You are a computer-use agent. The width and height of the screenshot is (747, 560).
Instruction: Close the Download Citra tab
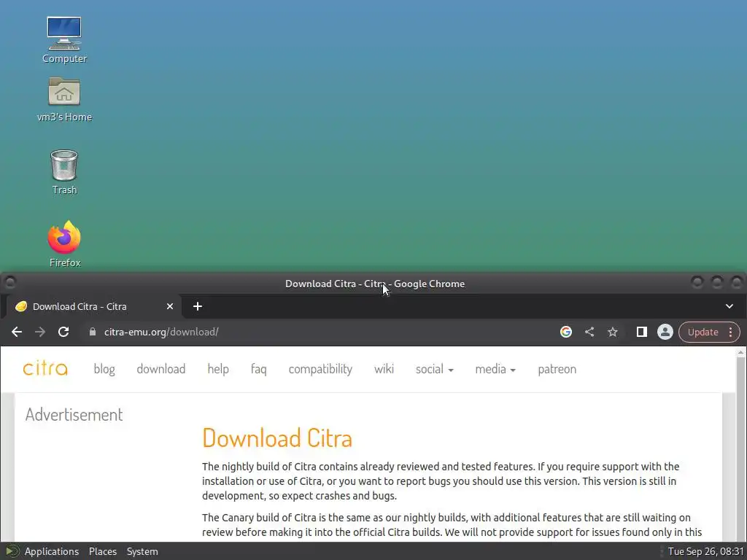point(169,306)
